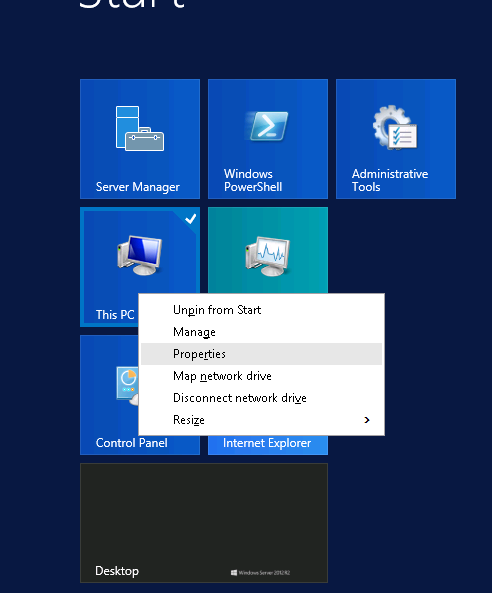Viewport: 492px width, 593px height.
Task: Click the Windows Server 2012 R2 logo
Action: point(260,573)
